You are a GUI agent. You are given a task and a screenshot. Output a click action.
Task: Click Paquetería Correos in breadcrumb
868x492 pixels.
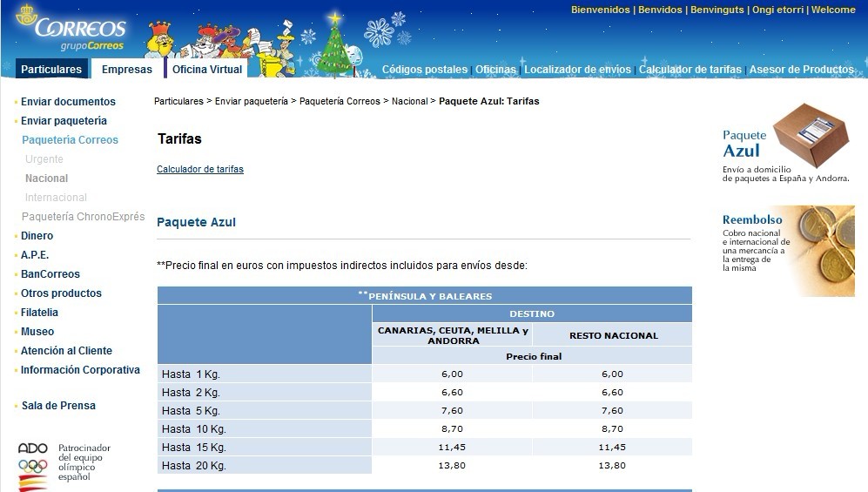tap(340, 101)
